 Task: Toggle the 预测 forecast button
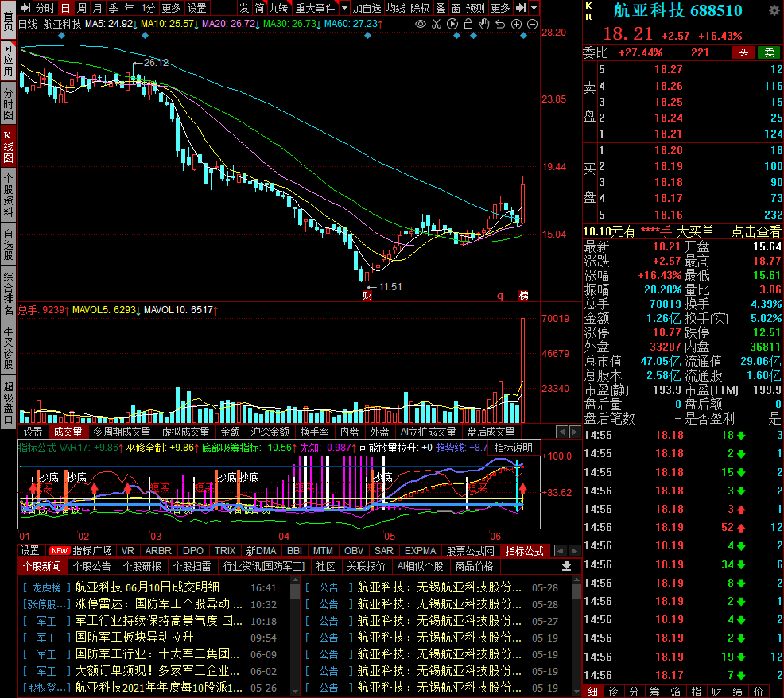click(x=475, y=8)
